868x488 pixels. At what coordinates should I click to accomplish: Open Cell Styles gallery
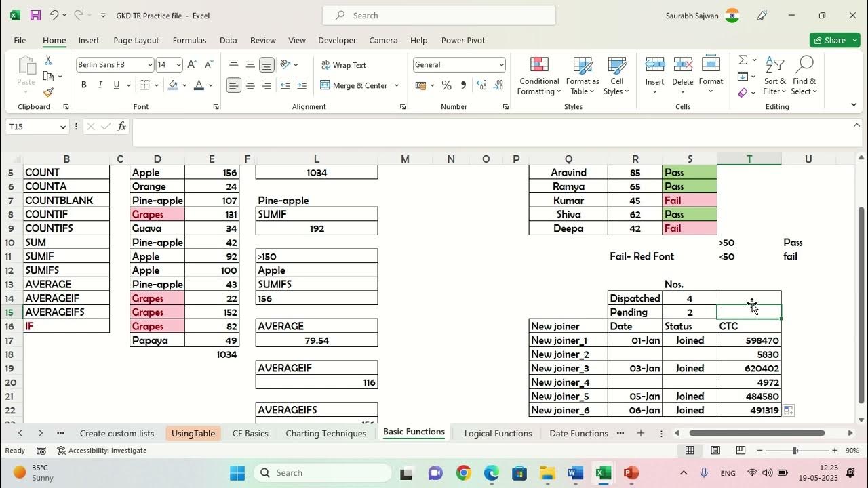tap(616, 76)
